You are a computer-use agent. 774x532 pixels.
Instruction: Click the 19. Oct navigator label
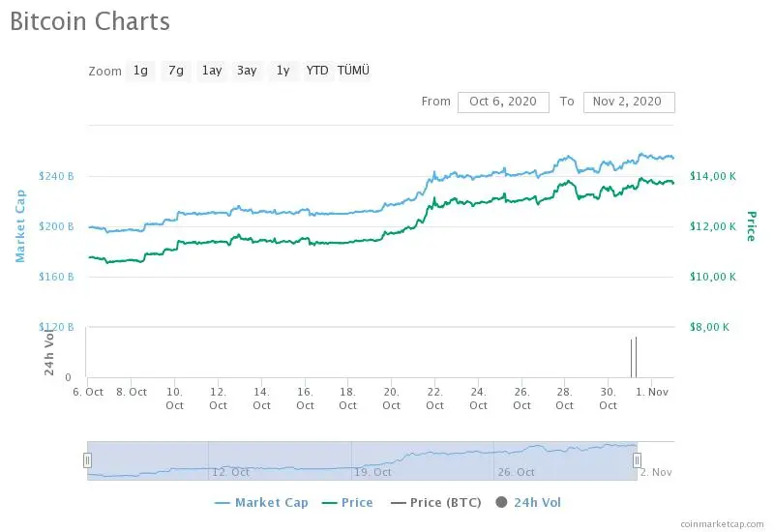click(372, 472)
